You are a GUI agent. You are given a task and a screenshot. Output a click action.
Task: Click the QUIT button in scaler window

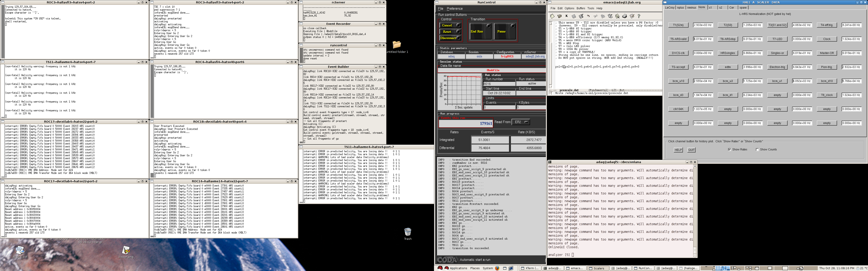[691, 150]
